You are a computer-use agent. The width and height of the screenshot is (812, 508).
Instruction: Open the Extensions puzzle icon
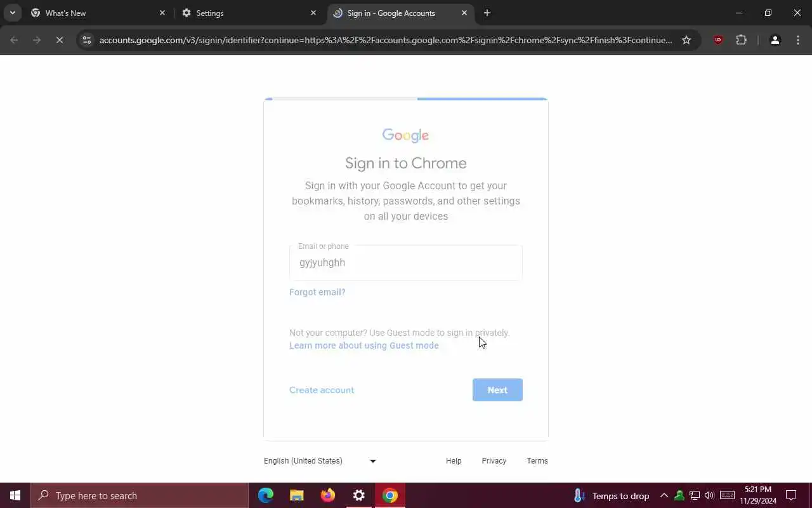coord(741,40)
